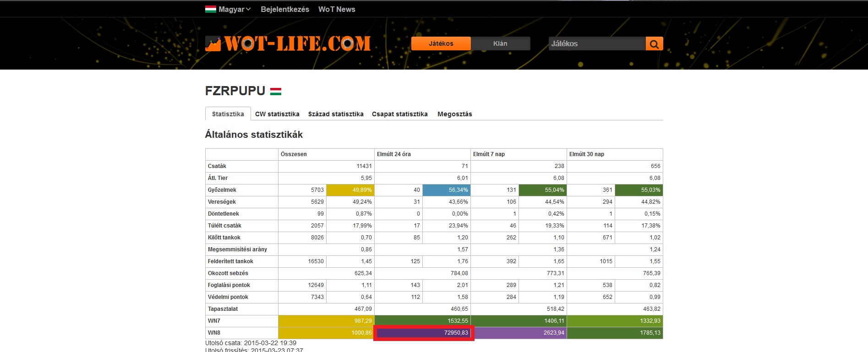Open the CW statisztika tab
This screenshot has height=352, width=868.
[277, 114]
